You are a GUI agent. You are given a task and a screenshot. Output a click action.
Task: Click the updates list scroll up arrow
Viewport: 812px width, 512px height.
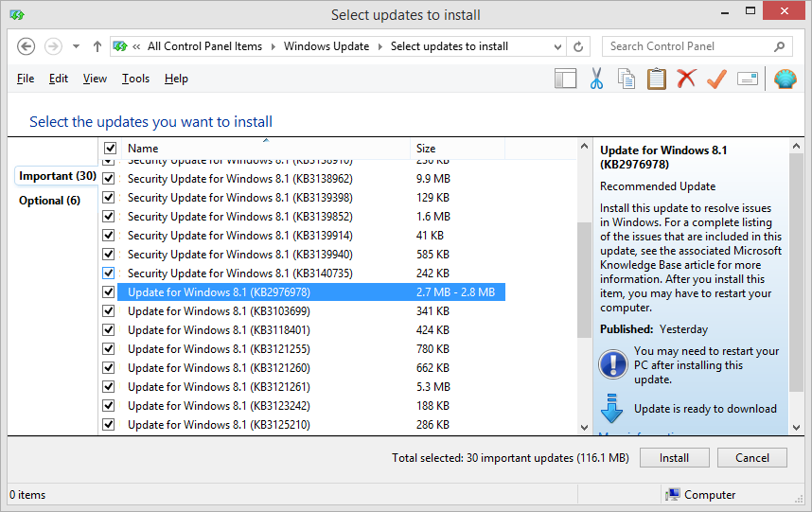pyautogui.click(x=584, y=146)
